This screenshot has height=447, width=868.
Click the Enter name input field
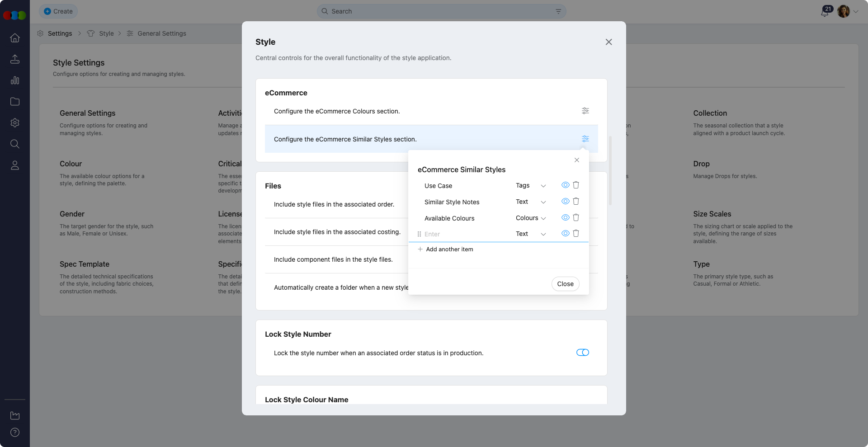pos(466,234)
